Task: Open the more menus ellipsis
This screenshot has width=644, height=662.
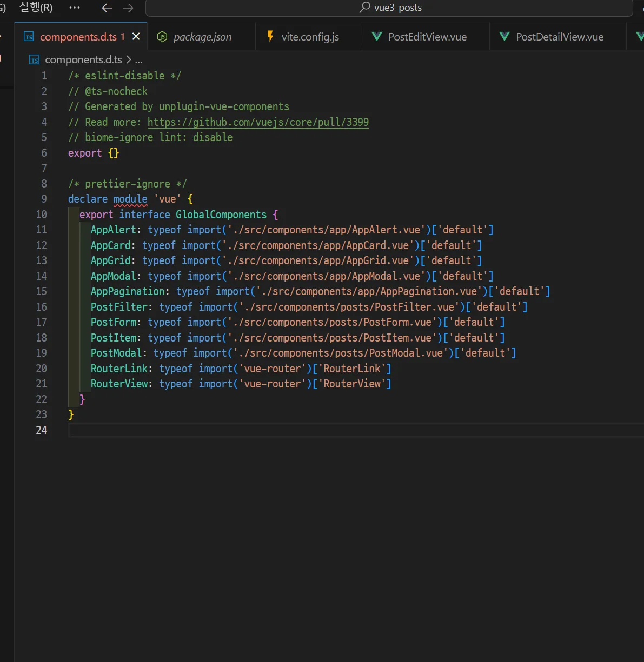Action: point(75,8)
